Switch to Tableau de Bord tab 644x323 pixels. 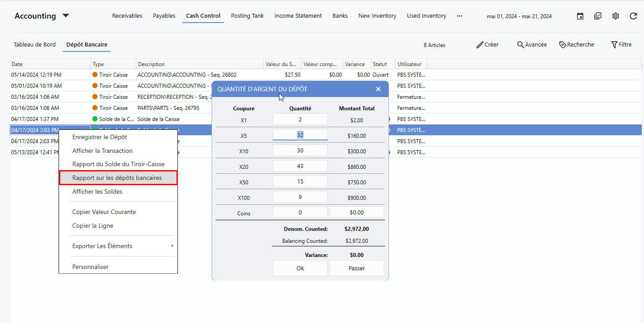(x=35, y=45)
